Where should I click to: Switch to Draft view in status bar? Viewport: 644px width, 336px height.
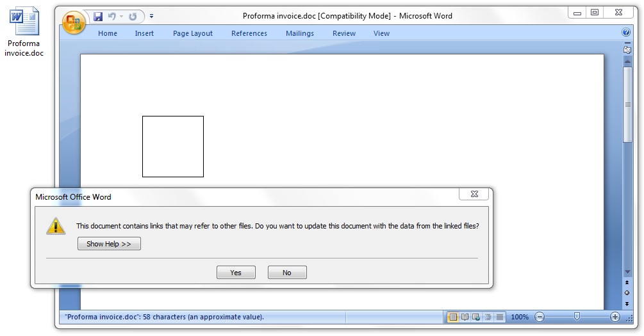click(x=499, y=317)
